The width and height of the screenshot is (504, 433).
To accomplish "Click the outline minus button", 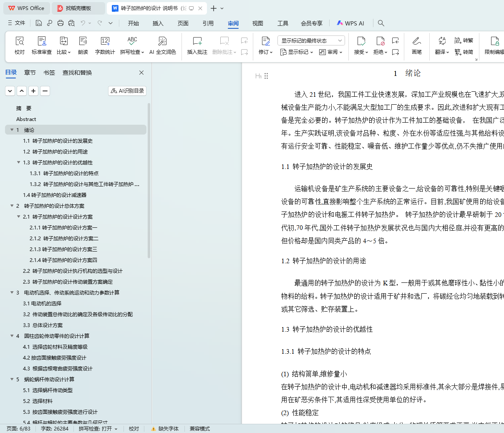I will (x=45, y=91).
